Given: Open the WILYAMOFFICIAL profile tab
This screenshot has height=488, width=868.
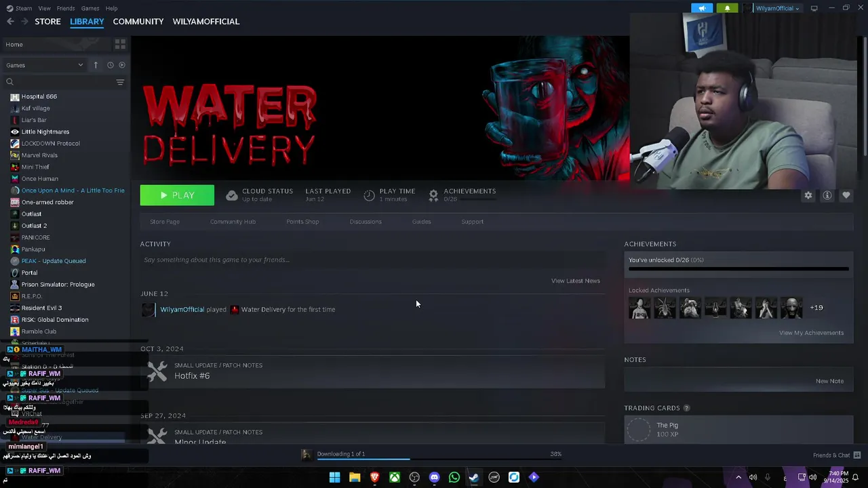Looking at the screenshot, I should click(x=206, y=22).
